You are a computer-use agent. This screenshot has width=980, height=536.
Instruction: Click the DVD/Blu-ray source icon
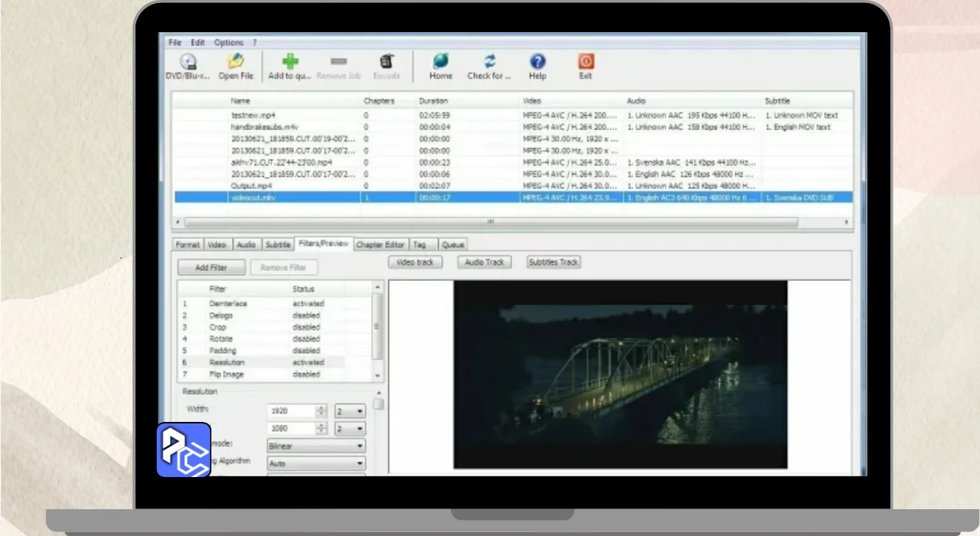[188, 63]
